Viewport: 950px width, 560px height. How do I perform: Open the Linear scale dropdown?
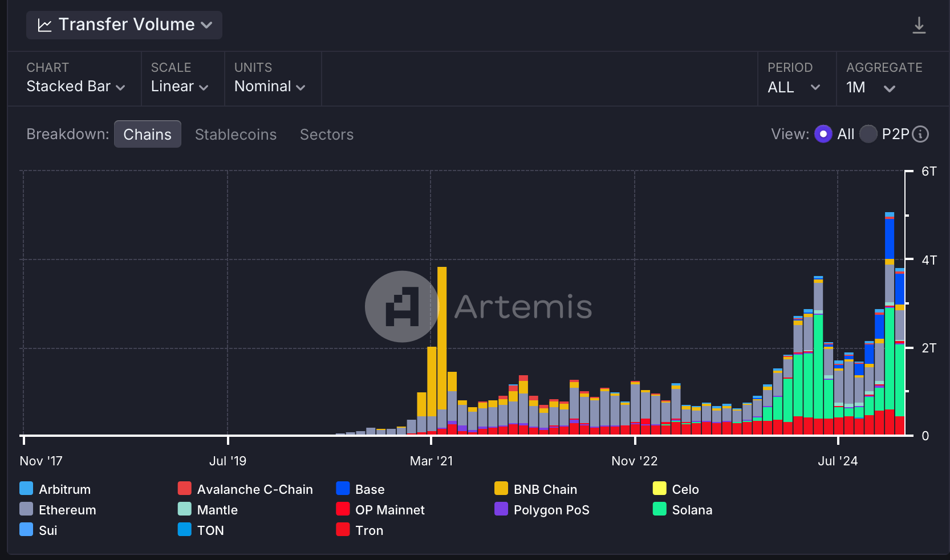[x=179, y=87]
